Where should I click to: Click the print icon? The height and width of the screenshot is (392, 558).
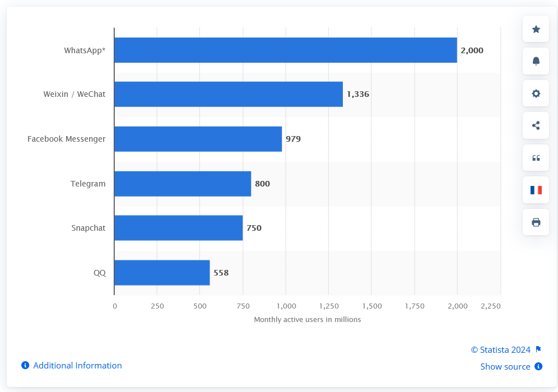[536, 222]
